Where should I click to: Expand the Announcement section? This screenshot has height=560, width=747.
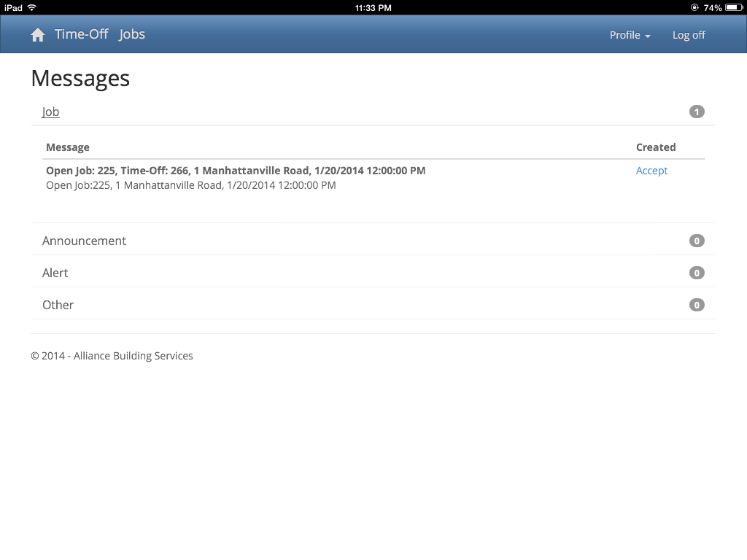84,241
